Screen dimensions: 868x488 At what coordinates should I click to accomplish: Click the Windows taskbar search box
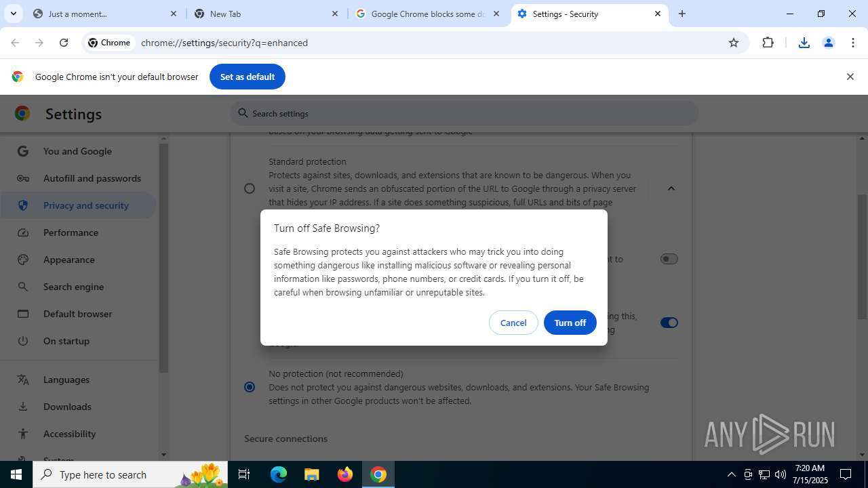(130, 474)
